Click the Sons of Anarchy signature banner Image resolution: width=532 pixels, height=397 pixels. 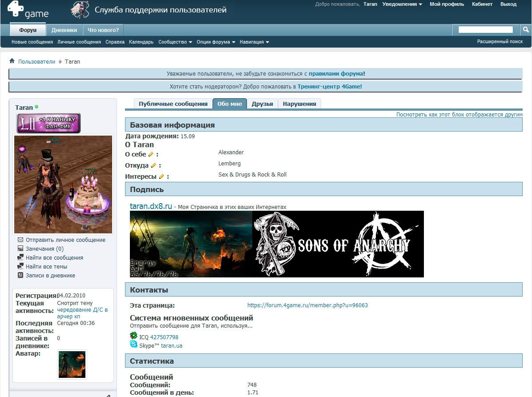[338, 244]
